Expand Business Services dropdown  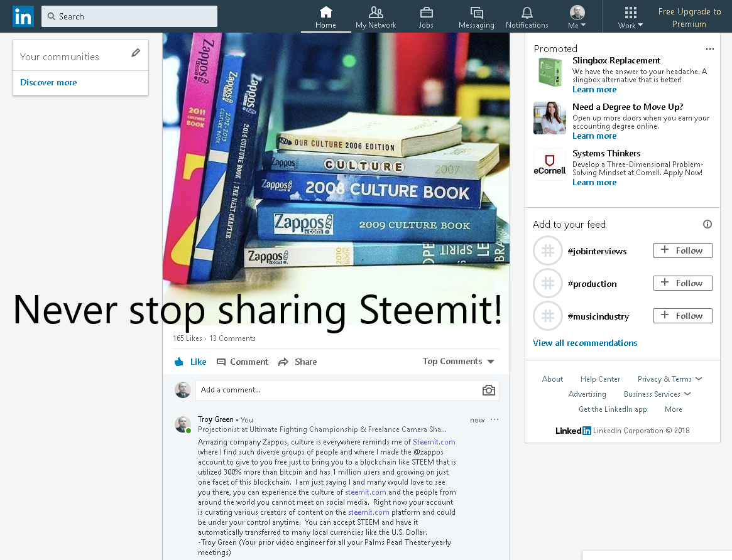pos(657,394)
